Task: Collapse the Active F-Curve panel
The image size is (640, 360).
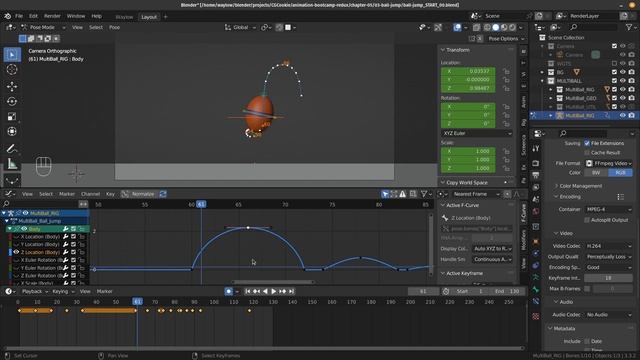Action: 443,205
